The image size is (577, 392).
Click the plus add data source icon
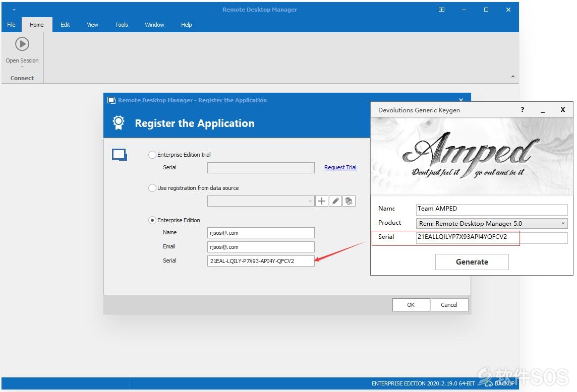(322, 201)
